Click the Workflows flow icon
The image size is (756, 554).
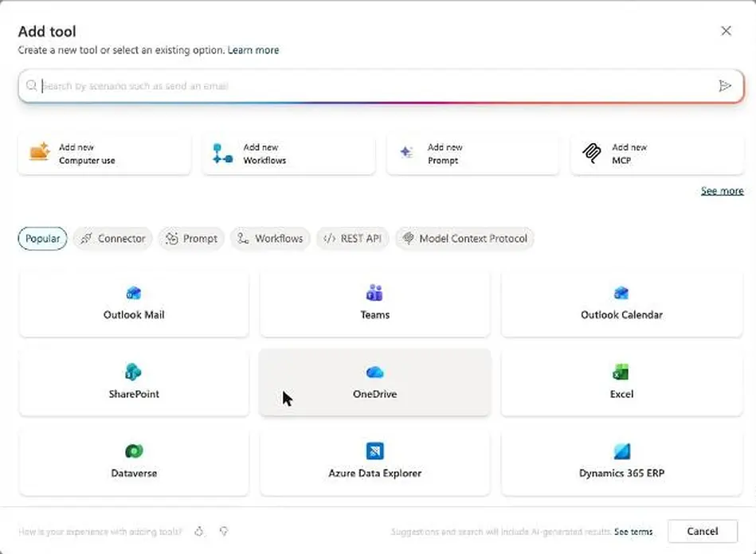(x=222, y=154)
